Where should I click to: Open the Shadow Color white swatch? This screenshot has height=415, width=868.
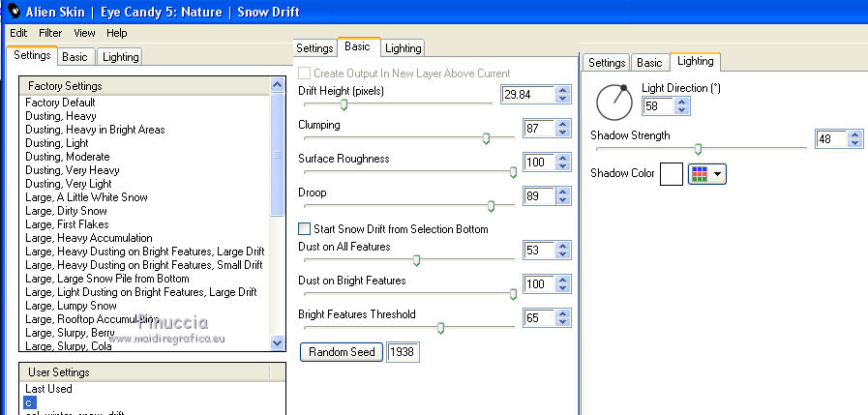(x=671, y=174)
